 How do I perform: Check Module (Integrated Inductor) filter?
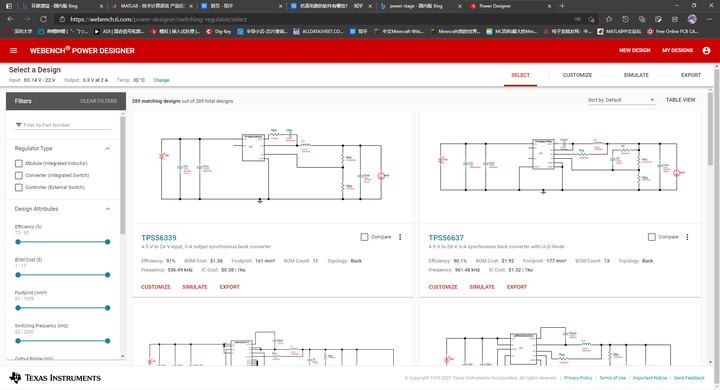[x=19, y=163]
